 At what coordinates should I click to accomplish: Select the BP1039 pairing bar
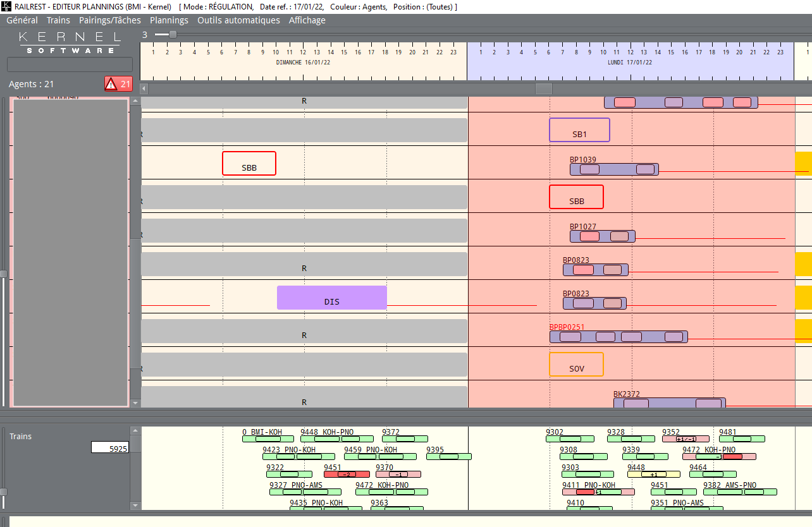(613, 169)
